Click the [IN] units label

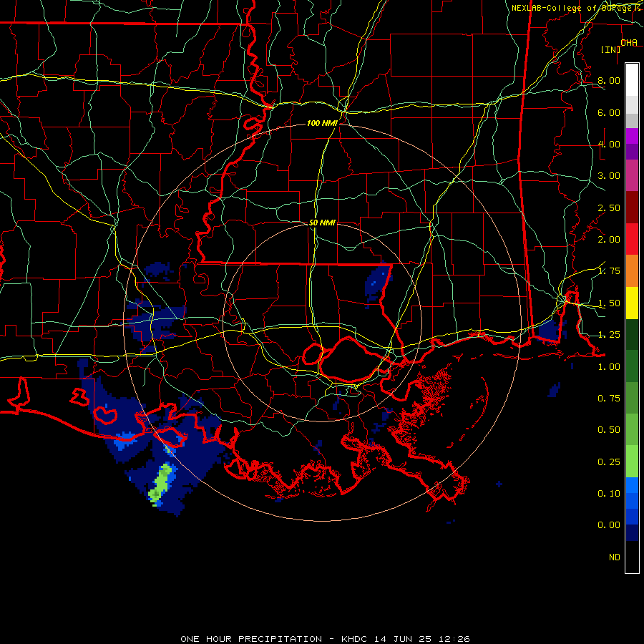coord(611,49)
